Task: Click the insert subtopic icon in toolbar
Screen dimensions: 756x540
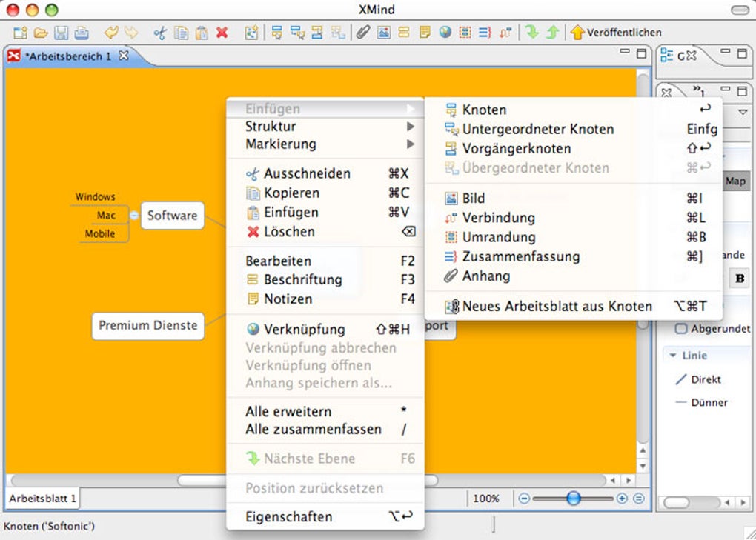Action: coord(297,33)
